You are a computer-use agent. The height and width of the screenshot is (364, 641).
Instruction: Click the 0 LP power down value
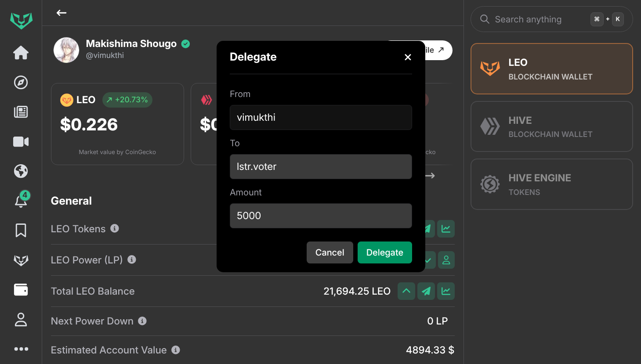tap(438, 321)
